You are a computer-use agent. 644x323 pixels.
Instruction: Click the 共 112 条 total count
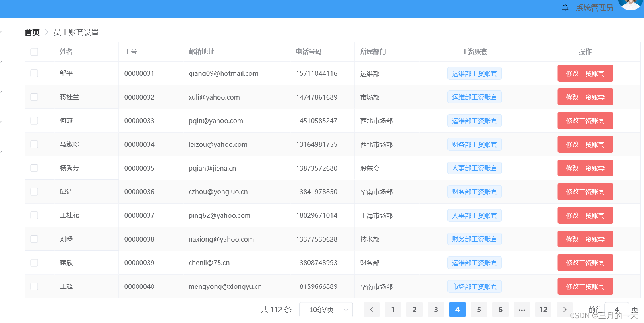click(x=276, y=310)
